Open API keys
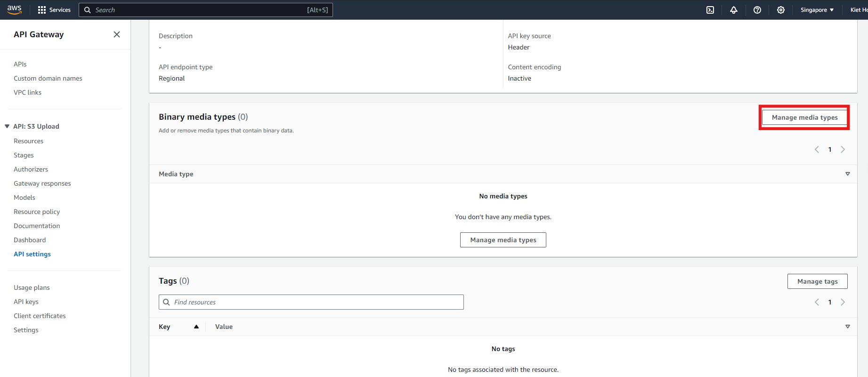868x377 pixels. coord(26,302)
